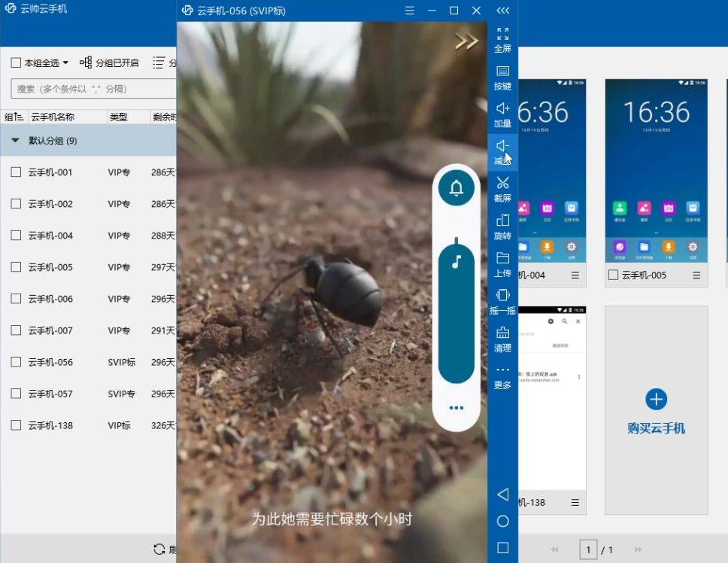Image resolution: width=728 pixels, height=563 pixels.
Task: Click the refresh icon at the bottom
Action: pyautogui.click(x=159, y=549)
